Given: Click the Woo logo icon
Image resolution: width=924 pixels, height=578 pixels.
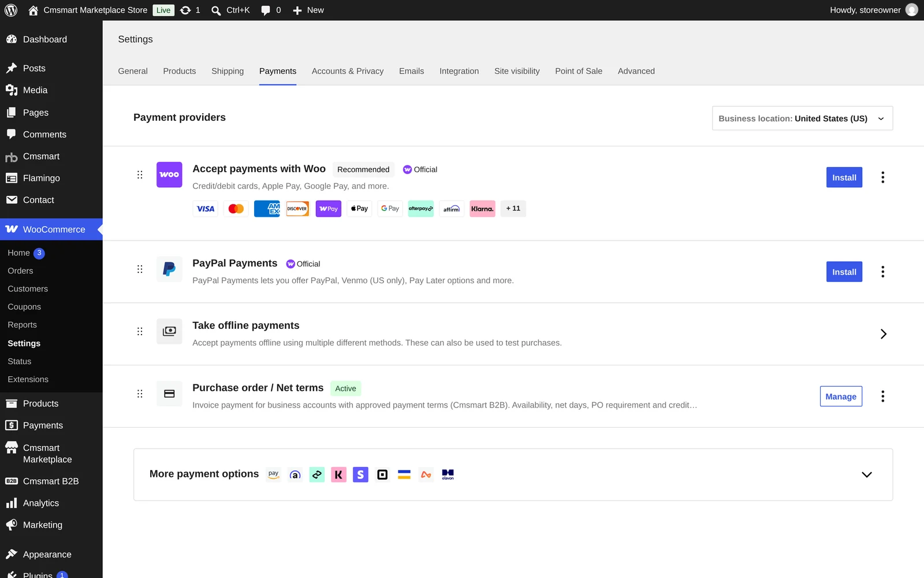Looking at the screenshot, I should tap(169, 175).
